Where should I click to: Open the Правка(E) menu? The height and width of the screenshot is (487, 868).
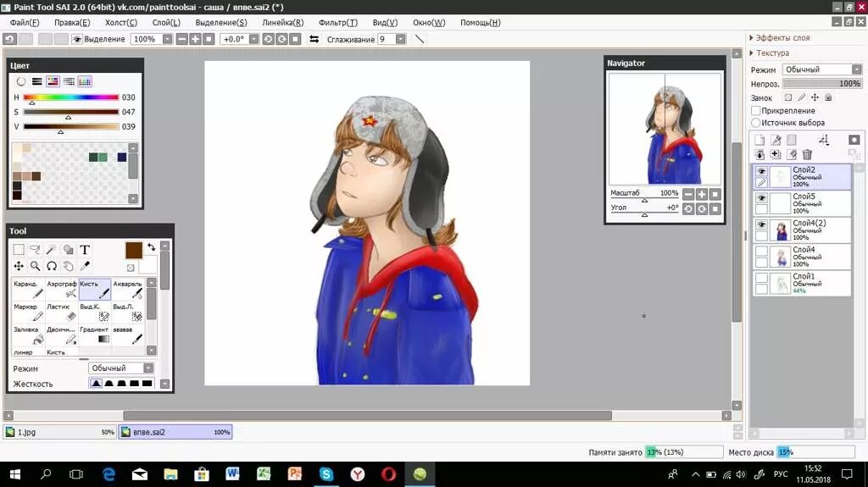point(72,23)
